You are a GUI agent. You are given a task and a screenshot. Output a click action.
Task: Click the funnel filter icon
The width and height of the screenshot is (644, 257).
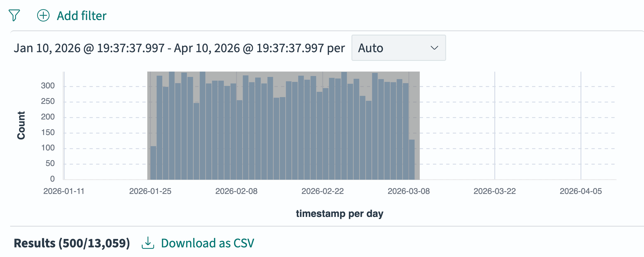tap(14, 16)
